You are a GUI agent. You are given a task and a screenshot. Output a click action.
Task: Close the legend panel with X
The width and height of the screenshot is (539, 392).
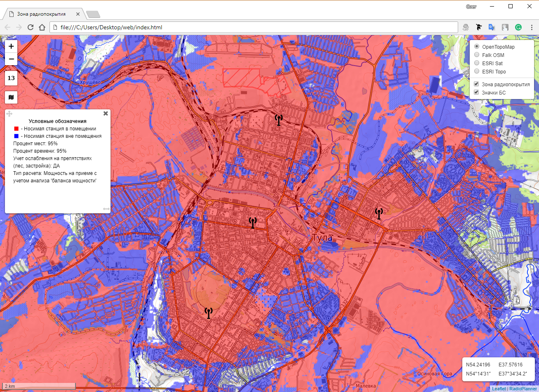(106, 113)
